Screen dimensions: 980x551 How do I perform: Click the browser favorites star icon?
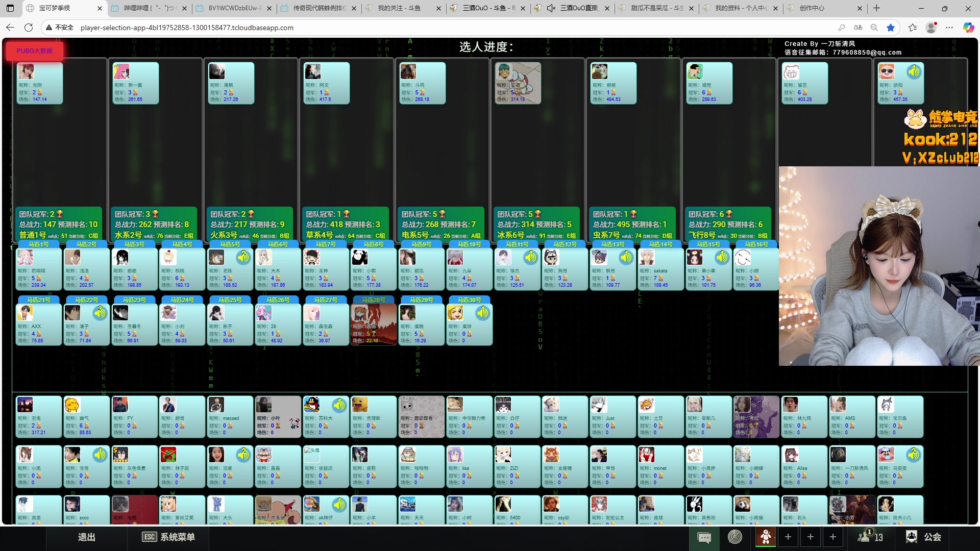891,28
